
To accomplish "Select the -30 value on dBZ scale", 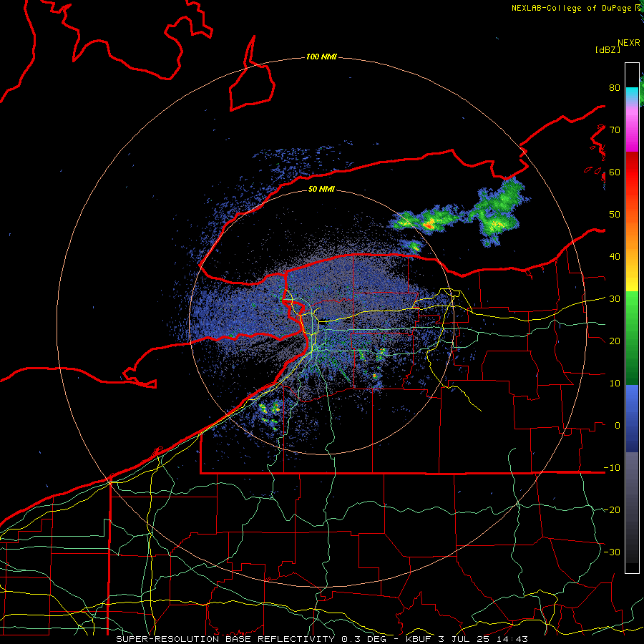I will coord(612,552).
